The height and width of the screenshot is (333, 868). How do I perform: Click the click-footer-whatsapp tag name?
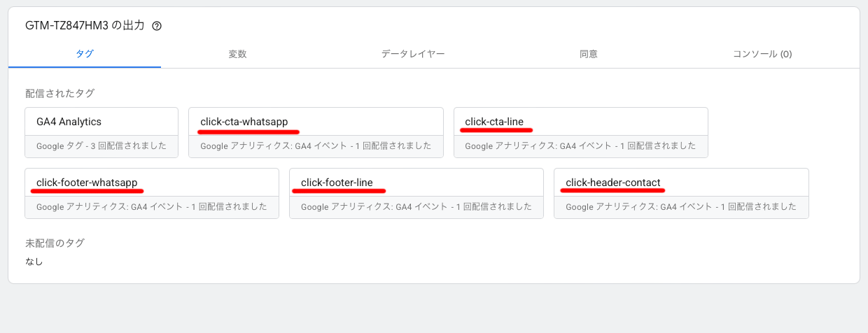[87, 183]
